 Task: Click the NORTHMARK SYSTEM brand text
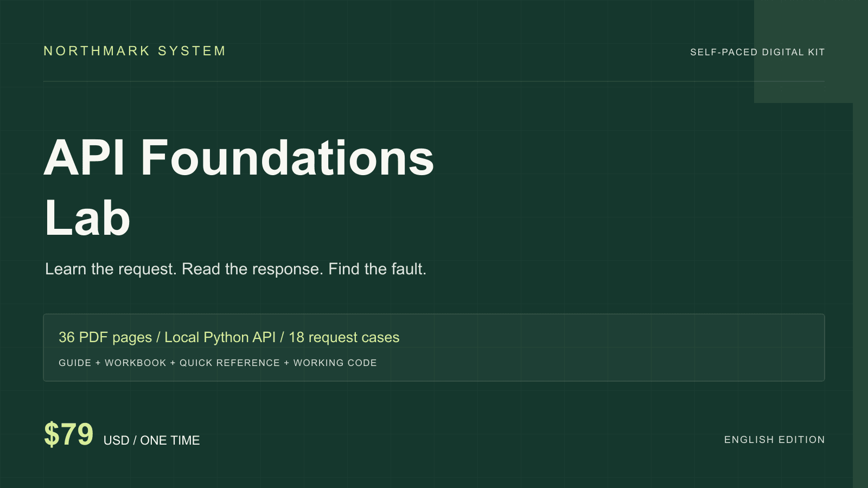(x=135, y=51)
